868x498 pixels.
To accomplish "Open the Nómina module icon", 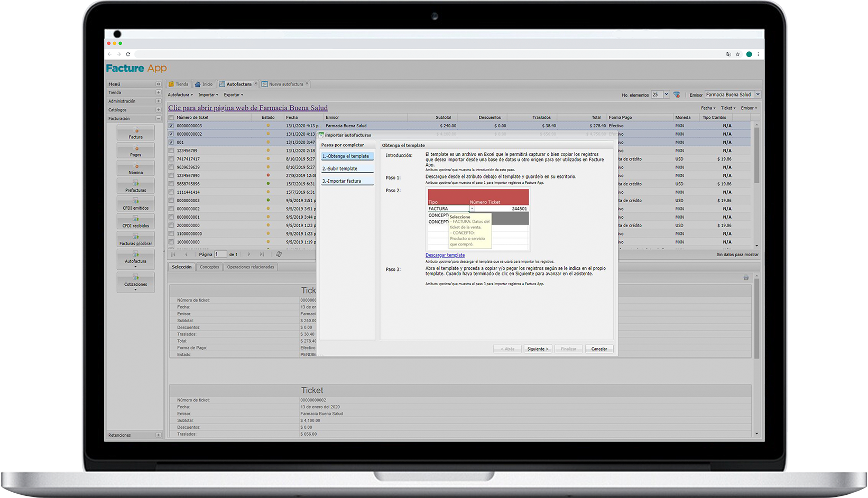I will [136, 168].
